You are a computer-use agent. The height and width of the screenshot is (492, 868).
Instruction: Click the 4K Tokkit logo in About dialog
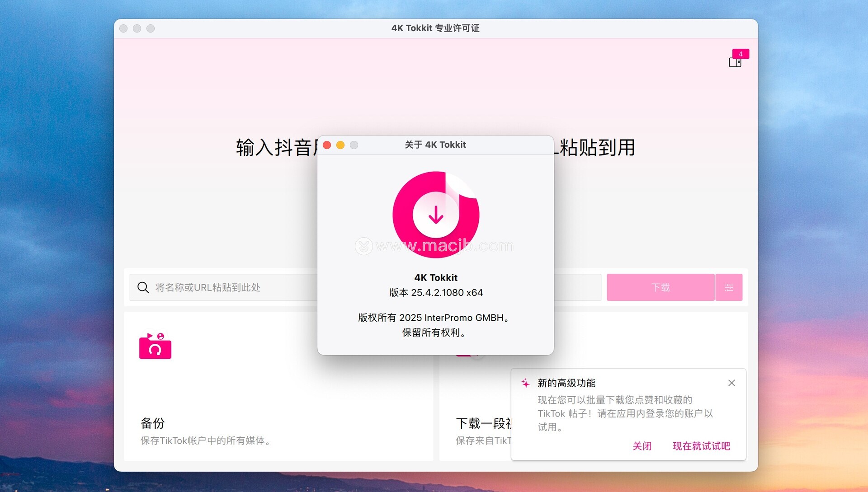[436, 215]
